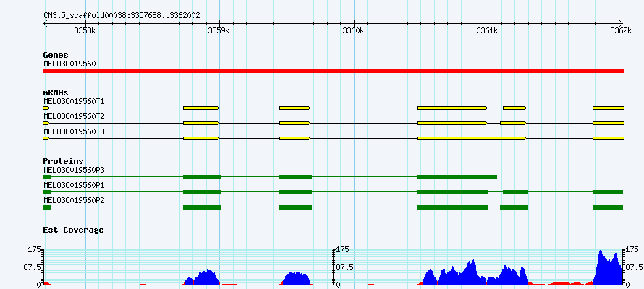This screenshot has width=644, height=289.
Task: Click T2 short exon just after 3361k
Action: click(x=514, y=123)
